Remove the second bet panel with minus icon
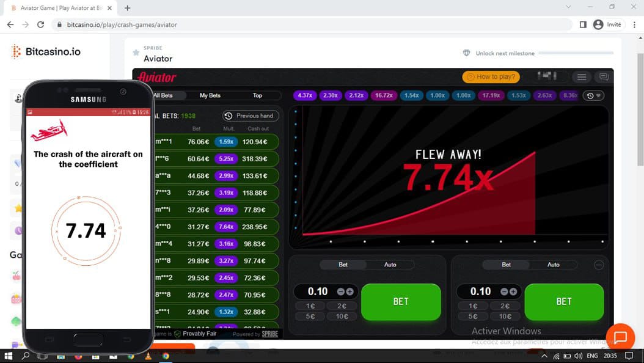 pyautogui.click(x=599, y=265)
